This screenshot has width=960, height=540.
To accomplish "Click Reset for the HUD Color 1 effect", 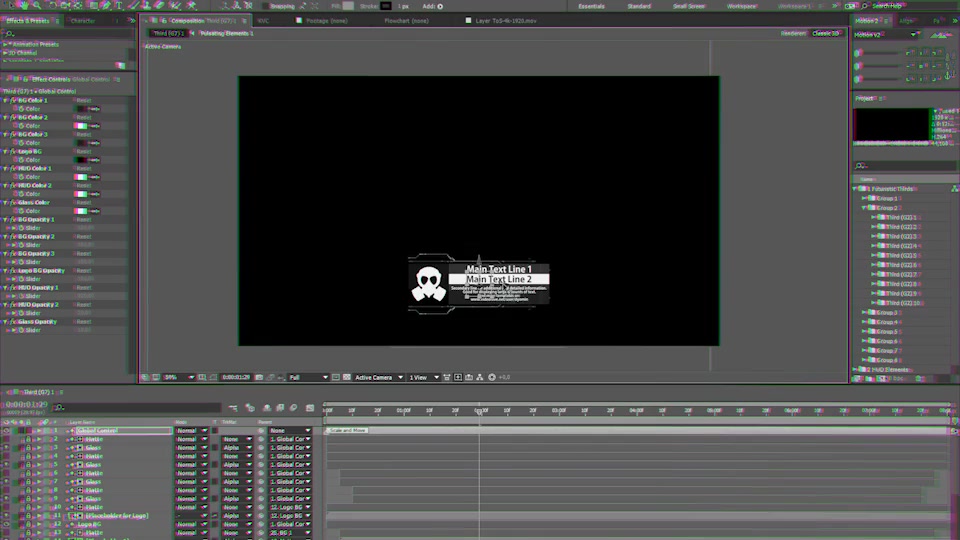I will pyautogui.click(x=84, y=168).
